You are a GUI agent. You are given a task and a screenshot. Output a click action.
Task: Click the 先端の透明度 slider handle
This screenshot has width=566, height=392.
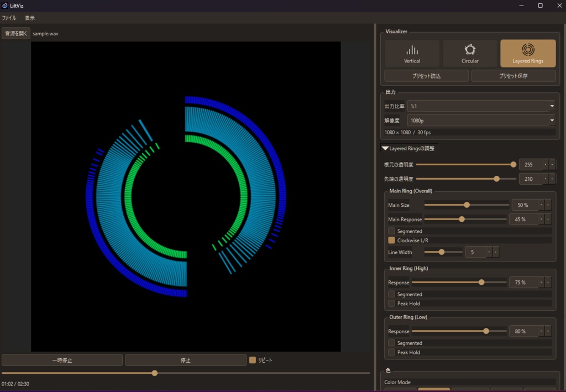pos(497,179)
